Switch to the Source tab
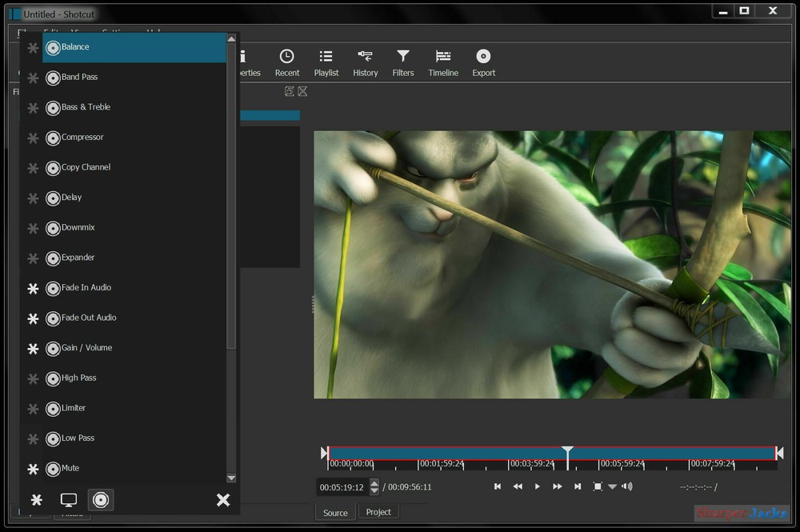This screenshot has width=800, height=532. pyautogui.click(x=335, y=512)
